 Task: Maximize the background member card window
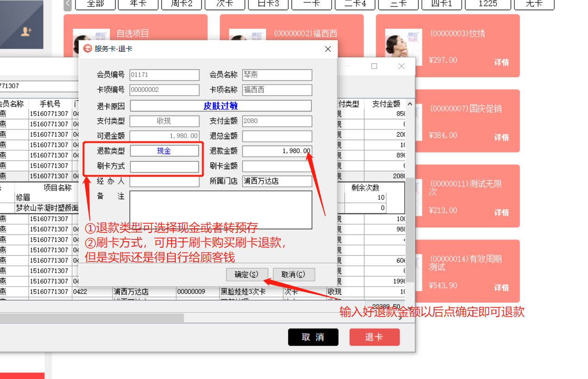click(374, 66)
